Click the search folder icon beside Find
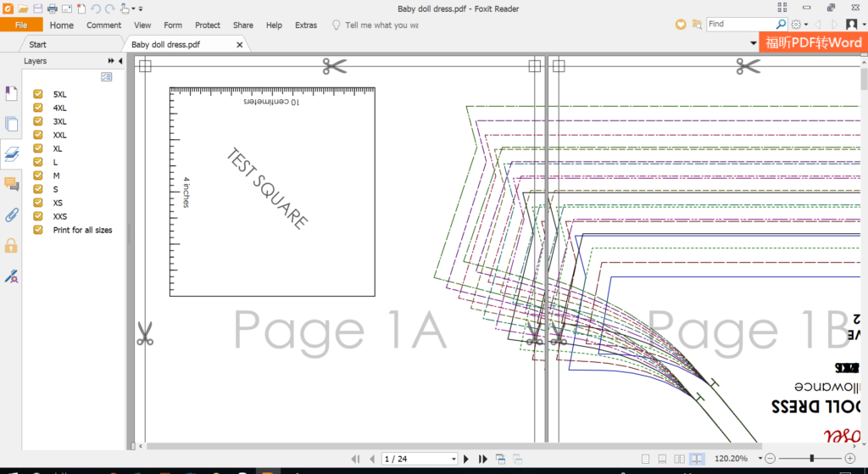The width and height of the screenshot is (868, 474). point(697,25)
